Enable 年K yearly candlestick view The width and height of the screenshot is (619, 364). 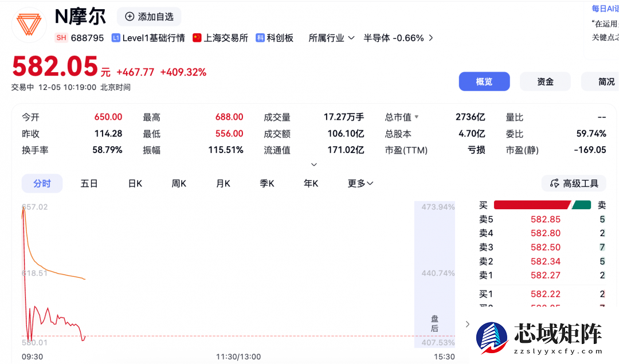tap(310, 183)
